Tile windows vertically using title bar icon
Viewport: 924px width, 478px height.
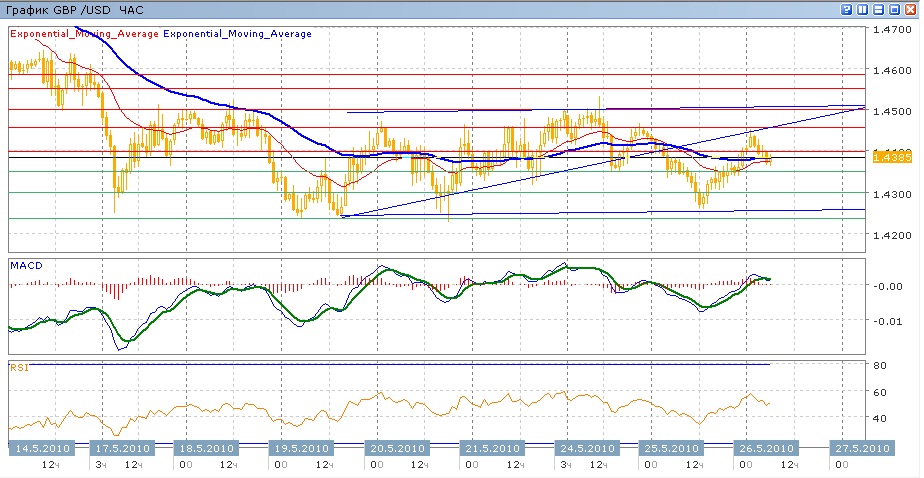pyautogui.click(x=863, y=9)
